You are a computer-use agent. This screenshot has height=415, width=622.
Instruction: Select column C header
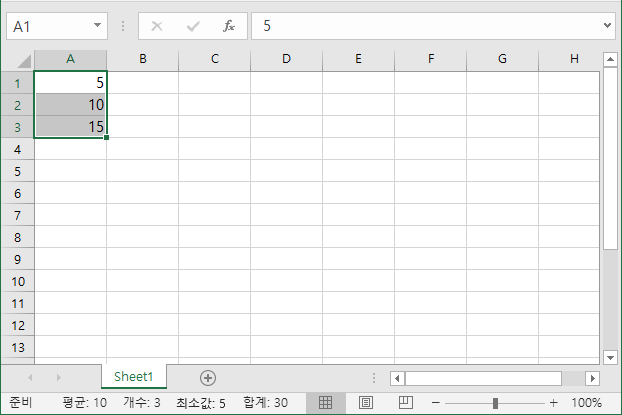(x=215, y=60)
